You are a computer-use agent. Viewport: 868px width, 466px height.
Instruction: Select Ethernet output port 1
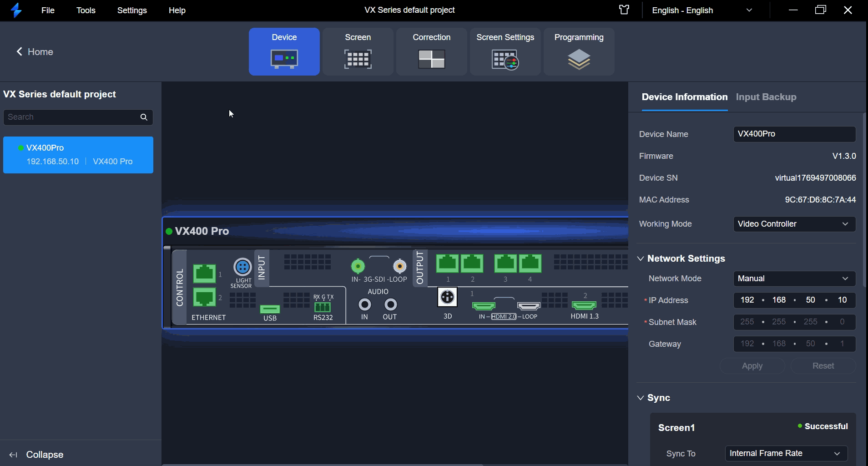[x=447, y=263]
